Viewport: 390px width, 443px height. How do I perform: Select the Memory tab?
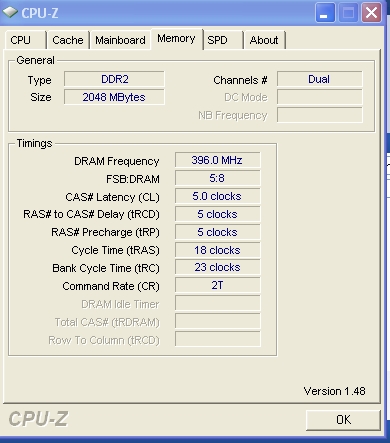[176, 39]
